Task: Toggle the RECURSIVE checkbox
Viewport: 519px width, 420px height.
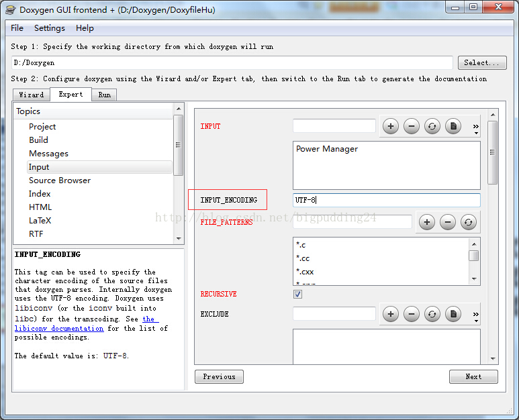Action: click(297, 294)
